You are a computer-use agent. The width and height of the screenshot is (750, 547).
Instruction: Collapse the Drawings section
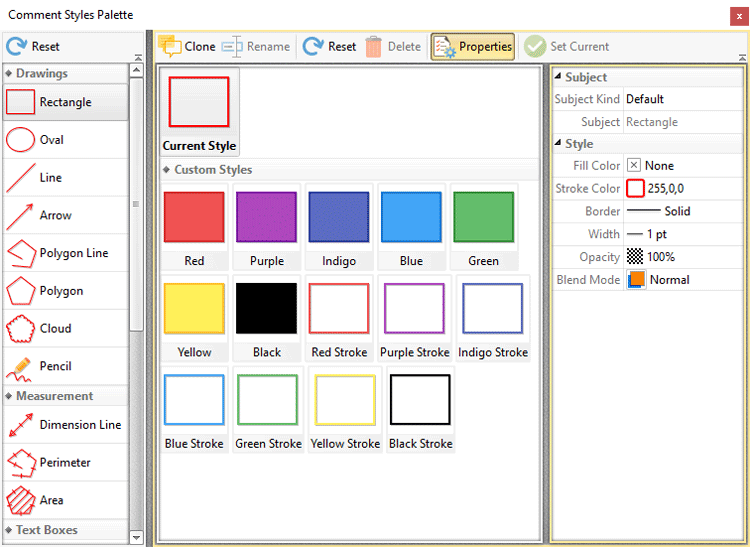point(10,74)
